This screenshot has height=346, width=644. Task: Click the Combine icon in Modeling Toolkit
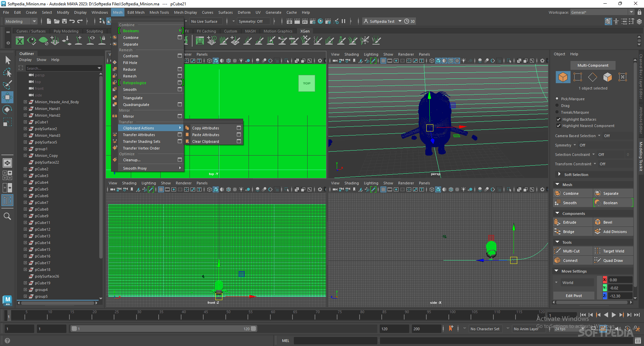(x=557, y=193)
